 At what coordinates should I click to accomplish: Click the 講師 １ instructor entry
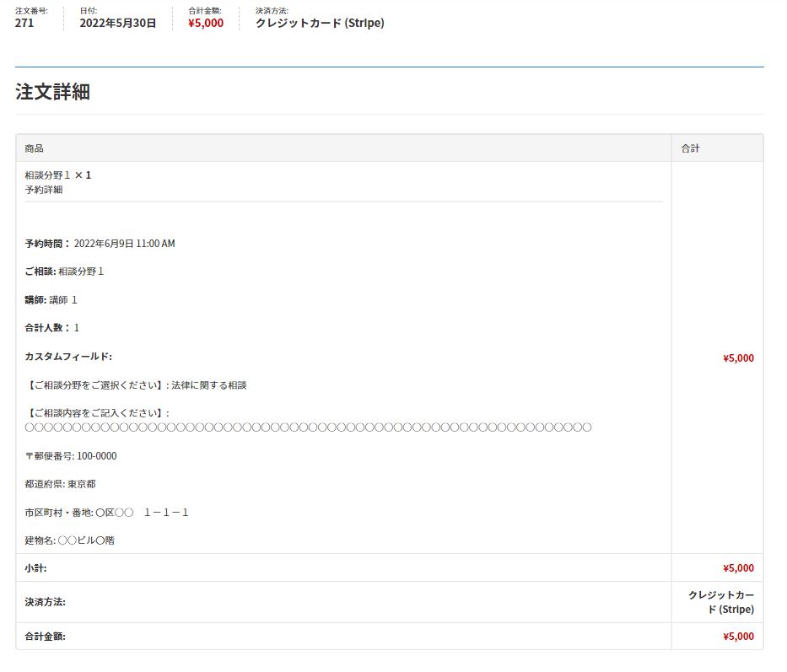[63, 300]
